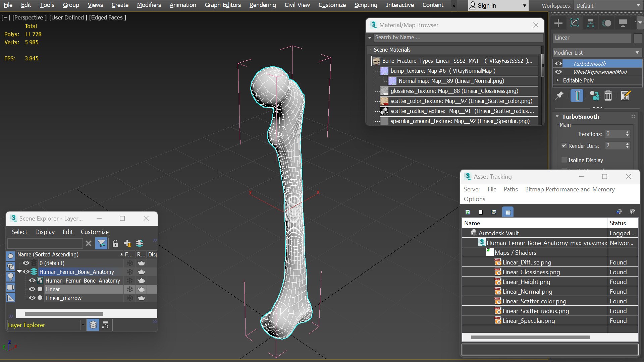
Task: Open the Rendering menu
Action: [x=263, y=5]
